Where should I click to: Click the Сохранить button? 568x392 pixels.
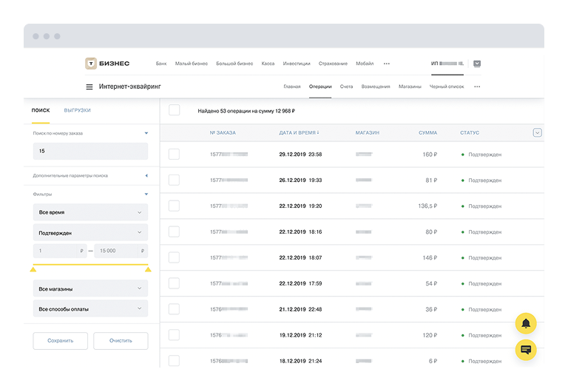pyautogui.click(x=60, y=341)
